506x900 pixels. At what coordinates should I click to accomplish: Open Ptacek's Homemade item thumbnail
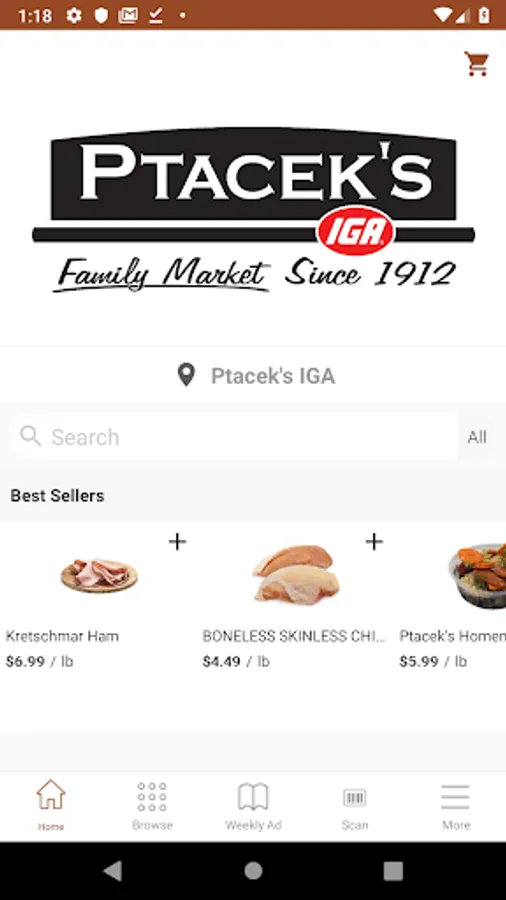[x=477, y=576]
